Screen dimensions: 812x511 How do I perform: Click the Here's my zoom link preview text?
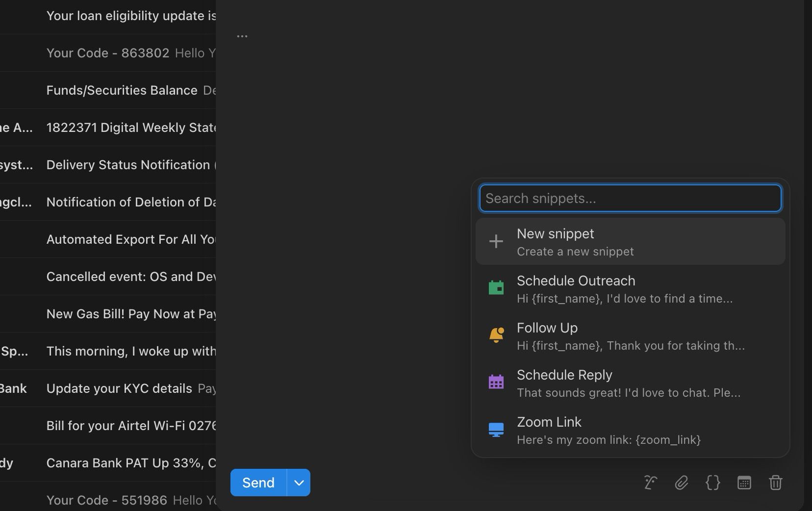609,440
